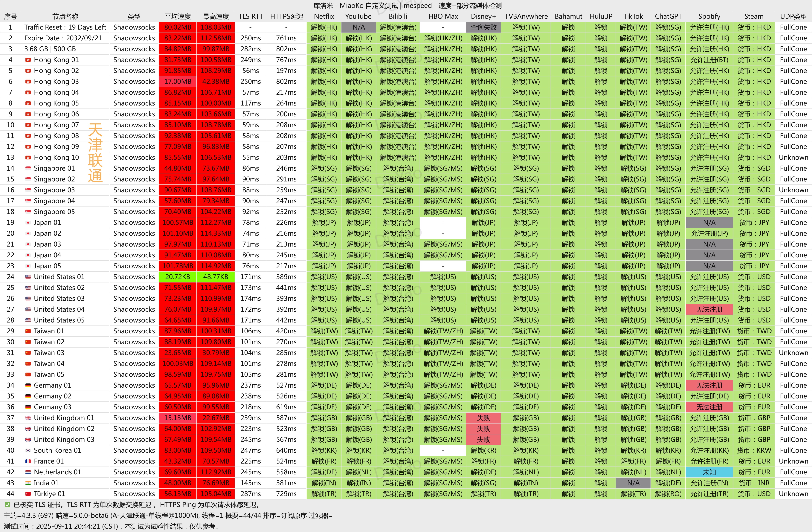
Task: Click the Spotify column header
Action: [709, 16]
